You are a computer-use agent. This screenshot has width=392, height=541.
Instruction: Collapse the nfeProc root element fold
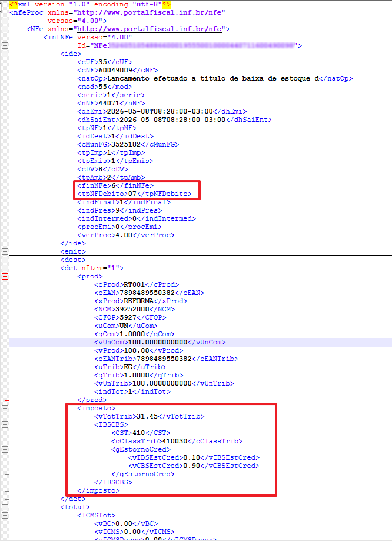point(5,21)
